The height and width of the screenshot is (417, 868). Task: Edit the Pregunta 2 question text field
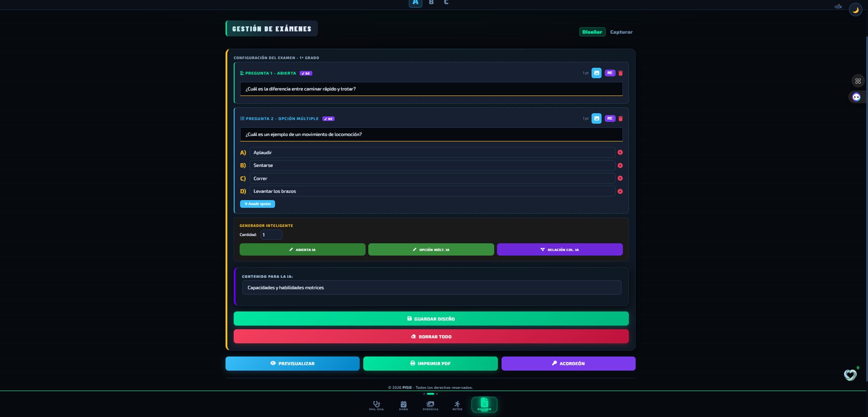click(431, 135)
